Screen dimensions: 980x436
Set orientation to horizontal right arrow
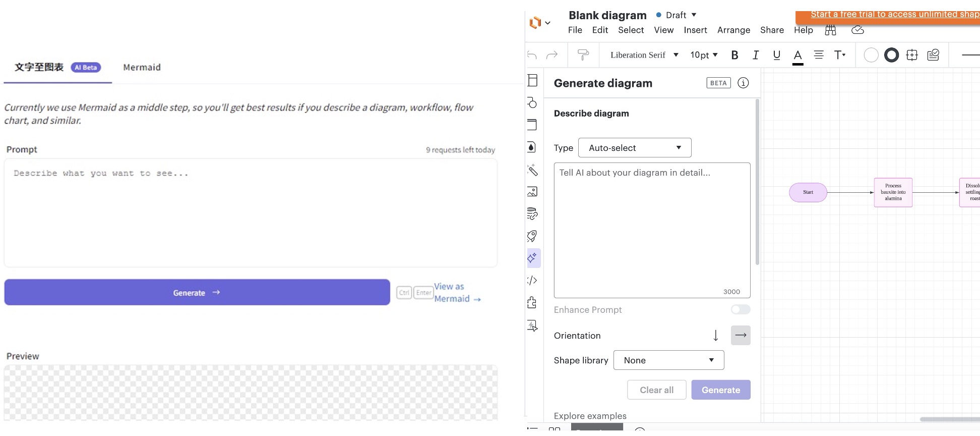point(740,336)
